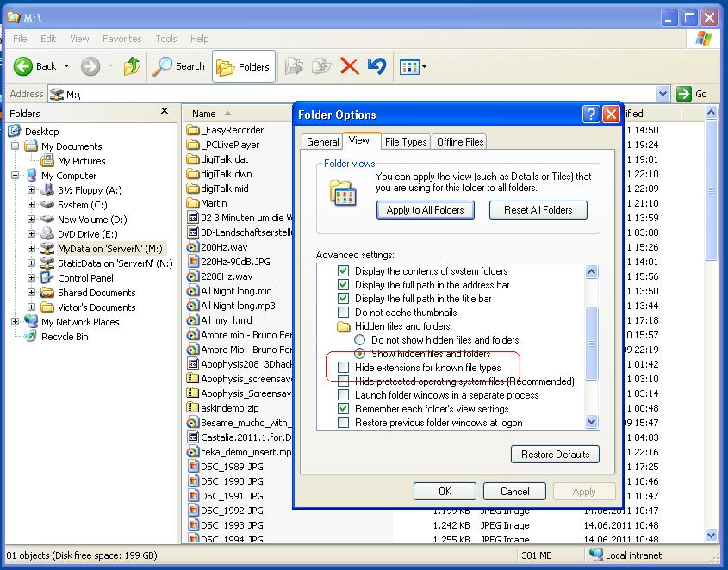This screenshot has width=728, height=570.
Task: Open the Back button history dropdown
Action: click(66, 66)
